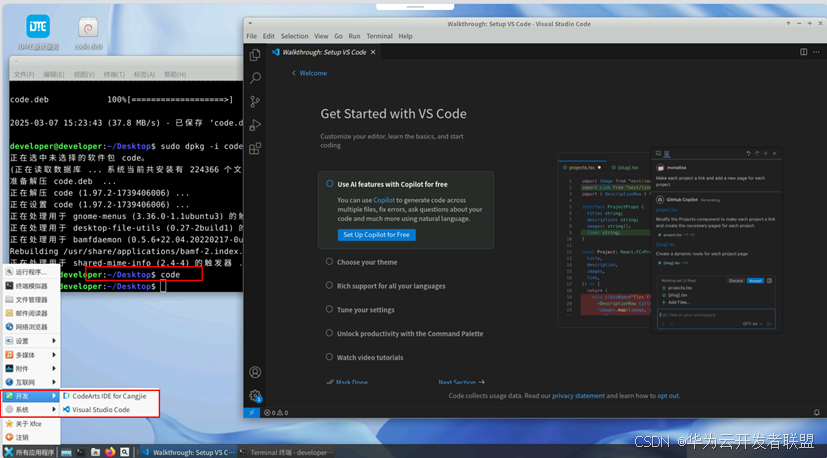Expand the 附件 submenu

coord(31,368)
